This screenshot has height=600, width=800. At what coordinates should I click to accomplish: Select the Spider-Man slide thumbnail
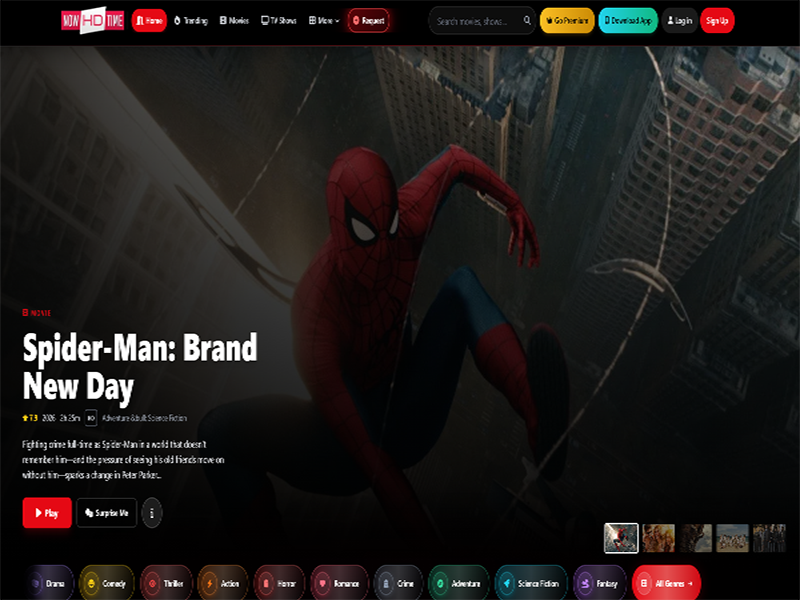pos(621,538)
